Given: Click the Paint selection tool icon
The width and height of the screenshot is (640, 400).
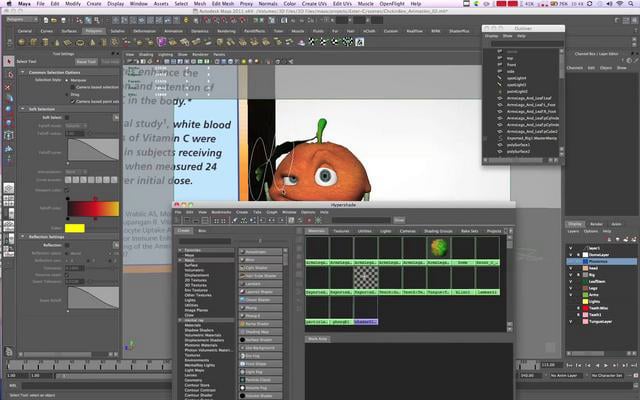Looking at the screenshot, I should point(9,87).
